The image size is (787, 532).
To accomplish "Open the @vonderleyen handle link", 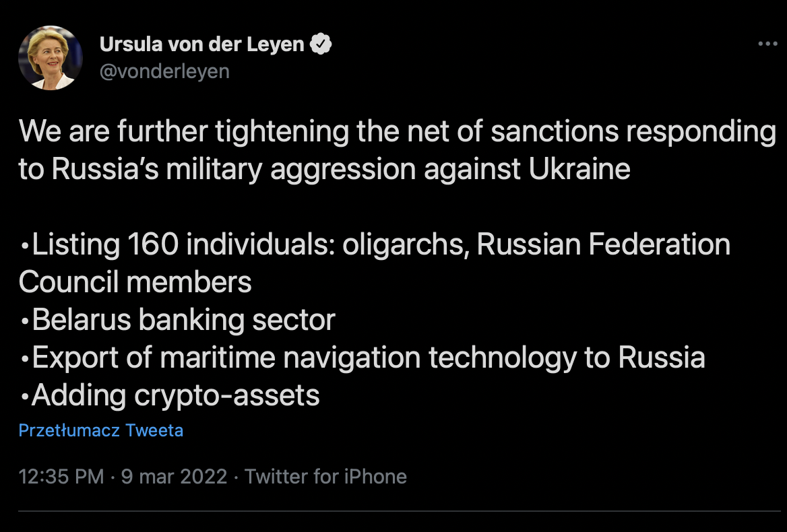I will click(164, 71).
